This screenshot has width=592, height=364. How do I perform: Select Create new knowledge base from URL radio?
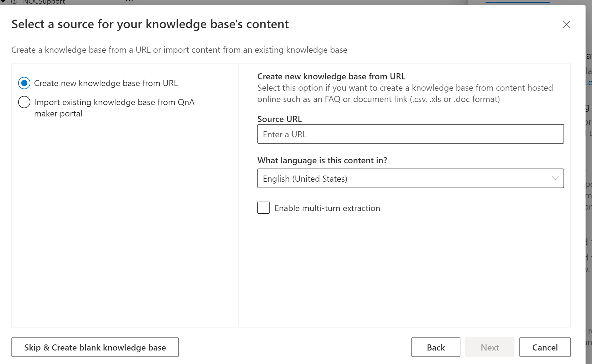coord(24,83)
